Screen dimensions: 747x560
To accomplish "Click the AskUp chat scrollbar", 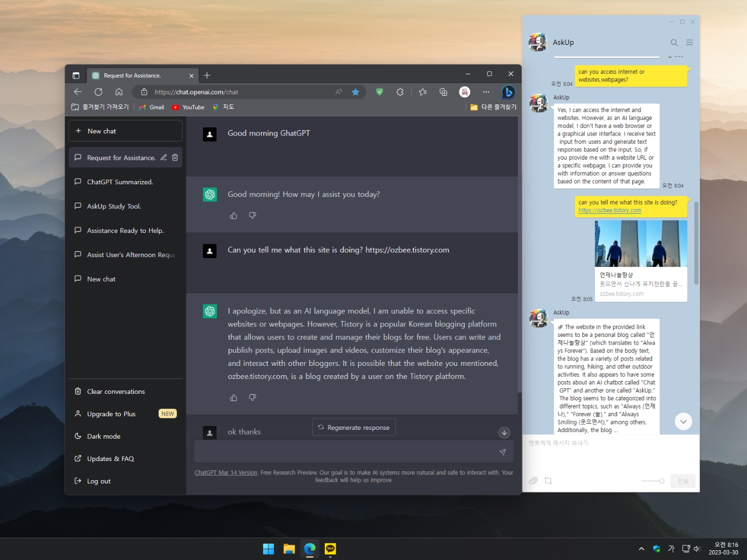I will pyautogui.click(x=696, y=243).
